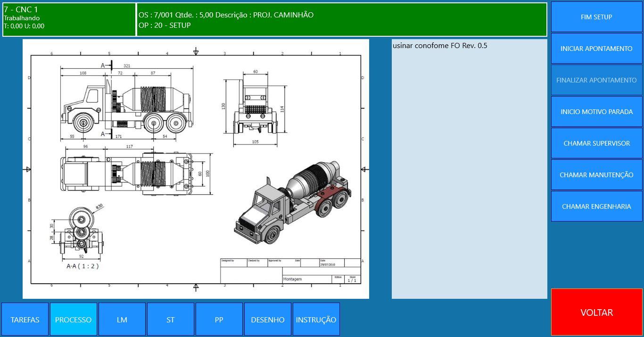View the INSTRUÇÃO tab
The height and width of the screenshot is (337, 644).
coord(316,320)
